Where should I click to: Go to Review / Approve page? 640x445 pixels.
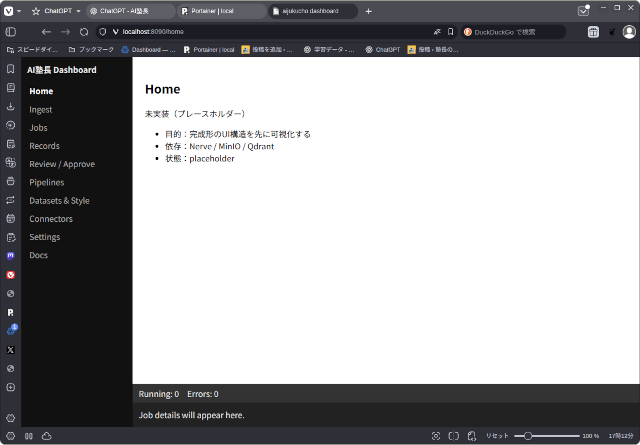tap(62, 164)
